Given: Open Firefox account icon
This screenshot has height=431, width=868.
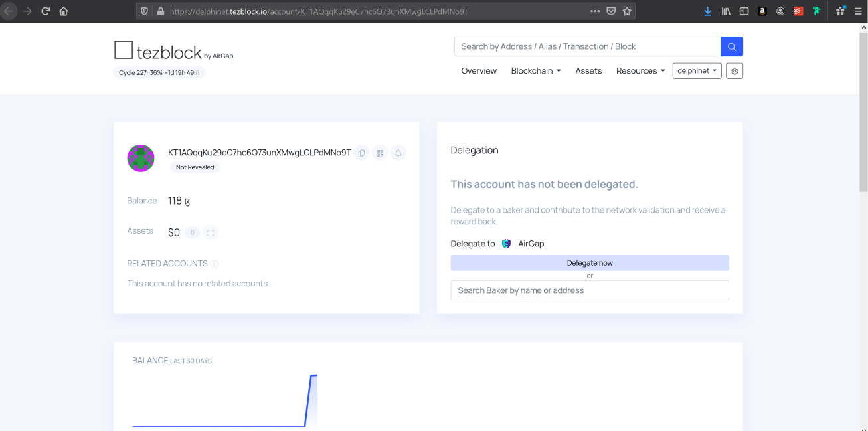Looking at the screenshot, I should tap(780, 11).
